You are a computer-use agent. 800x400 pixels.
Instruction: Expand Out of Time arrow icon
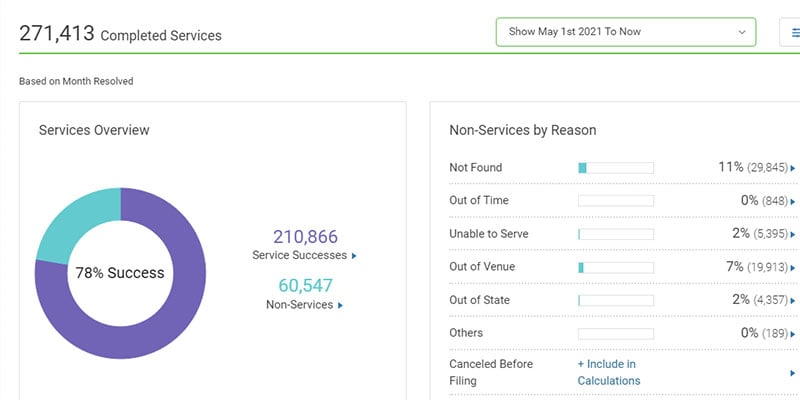coord(793,202)
